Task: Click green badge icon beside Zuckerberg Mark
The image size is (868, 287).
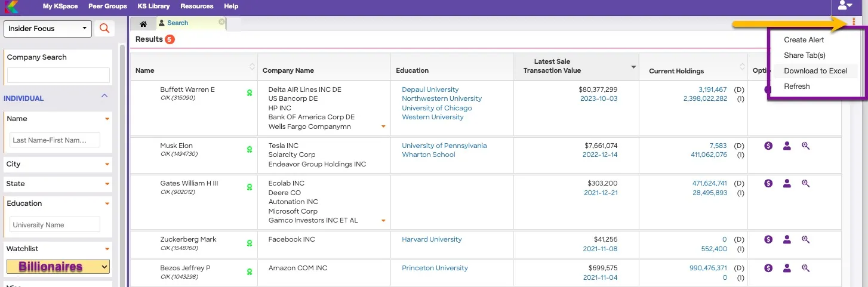Action: click(x=250, y=243)
